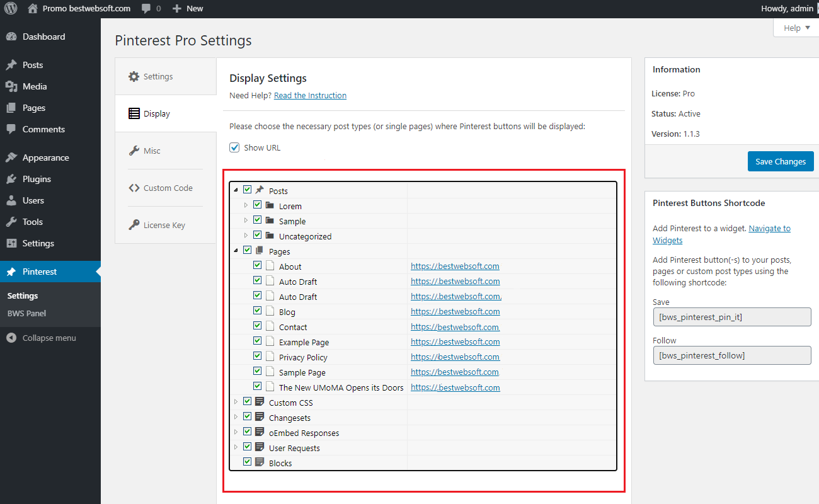Image resolution: width=819 pixels, height=504 pixels.
Task: Click the Misc wrench icon
Action: [x=134, y=151]
